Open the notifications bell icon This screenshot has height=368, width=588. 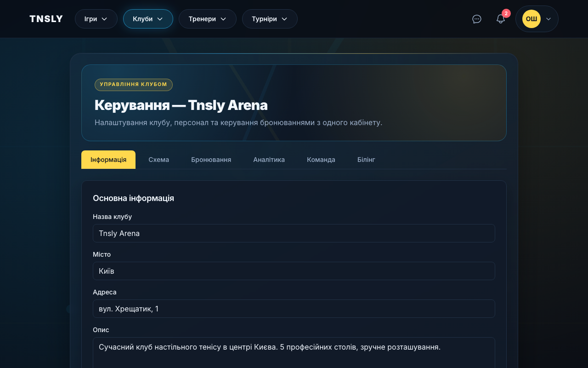pos(500,19)
